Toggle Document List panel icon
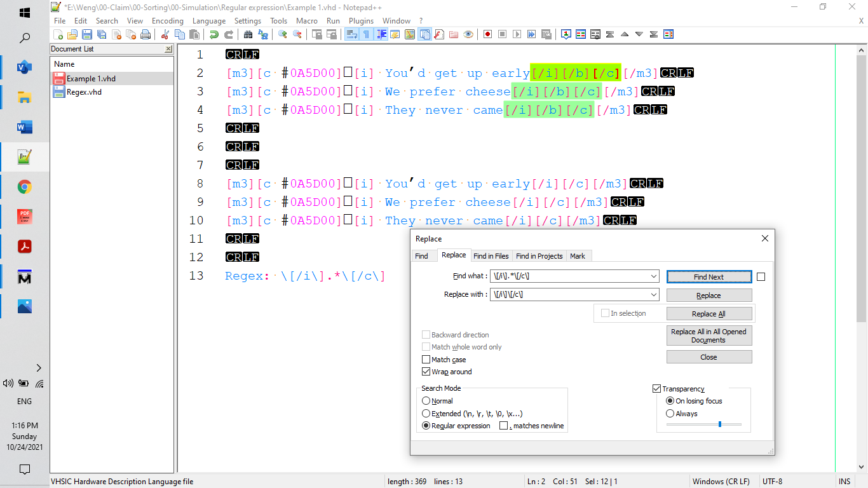868x488 pixels. 424,34
